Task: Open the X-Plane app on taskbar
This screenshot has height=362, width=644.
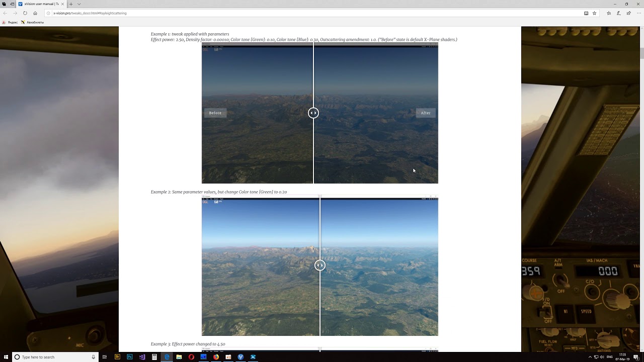Action: tap(253, 357)
